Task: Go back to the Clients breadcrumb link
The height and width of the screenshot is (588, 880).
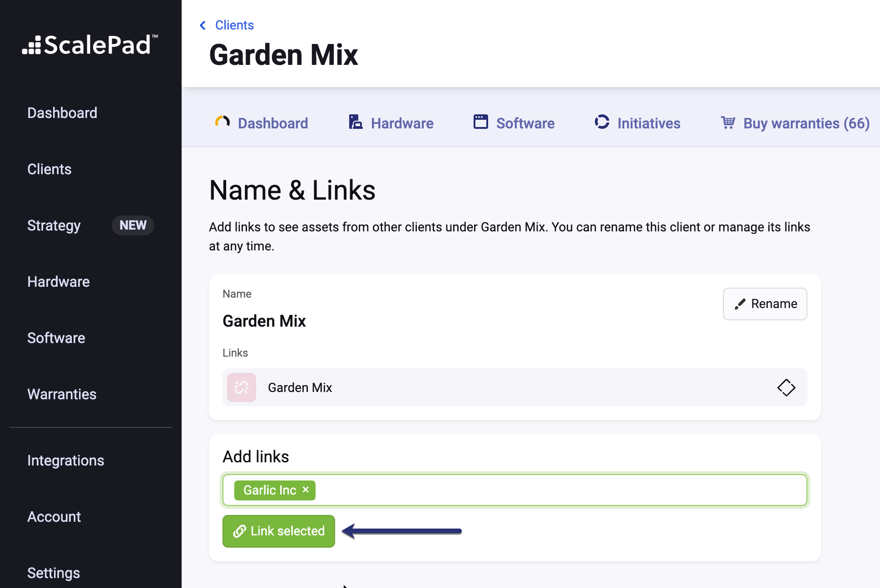Action: 234,25
